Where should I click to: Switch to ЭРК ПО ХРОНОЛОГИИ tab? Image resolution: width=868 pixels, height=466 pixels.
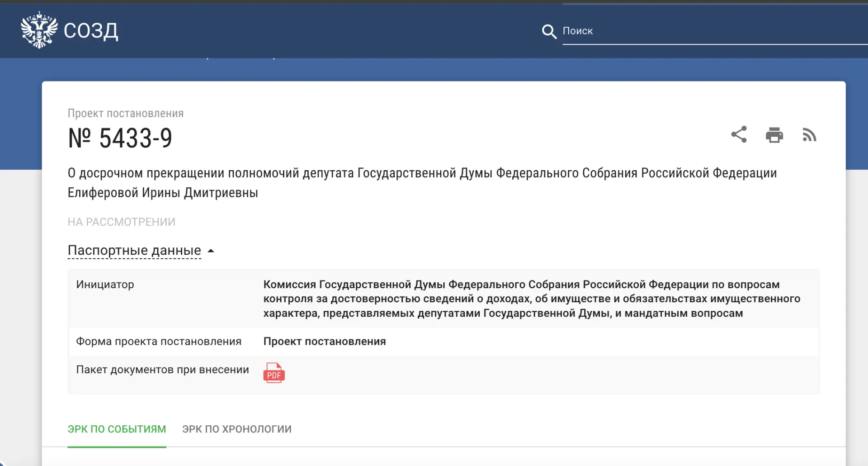237,429
